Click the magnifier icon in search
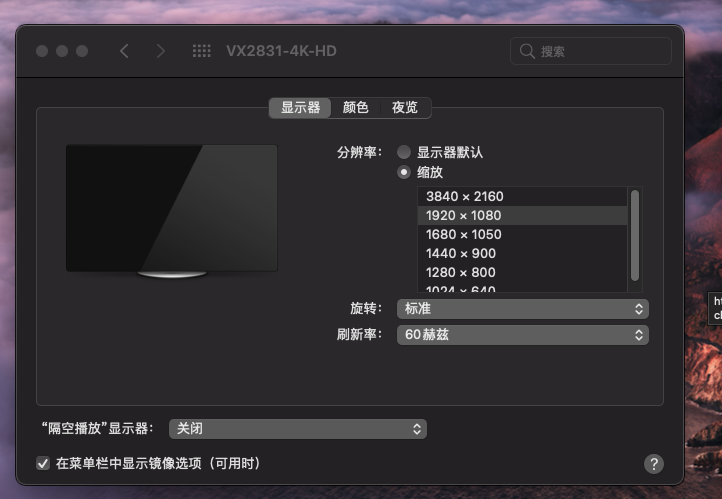This screenshot has width=722, height=499. click(x=527, y=51)
